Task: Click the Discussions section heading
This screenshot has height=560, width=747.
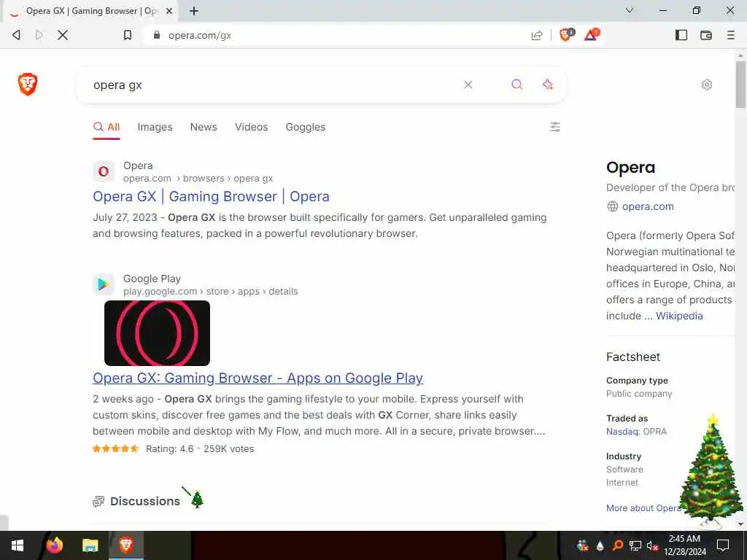Action: point(145,501)
